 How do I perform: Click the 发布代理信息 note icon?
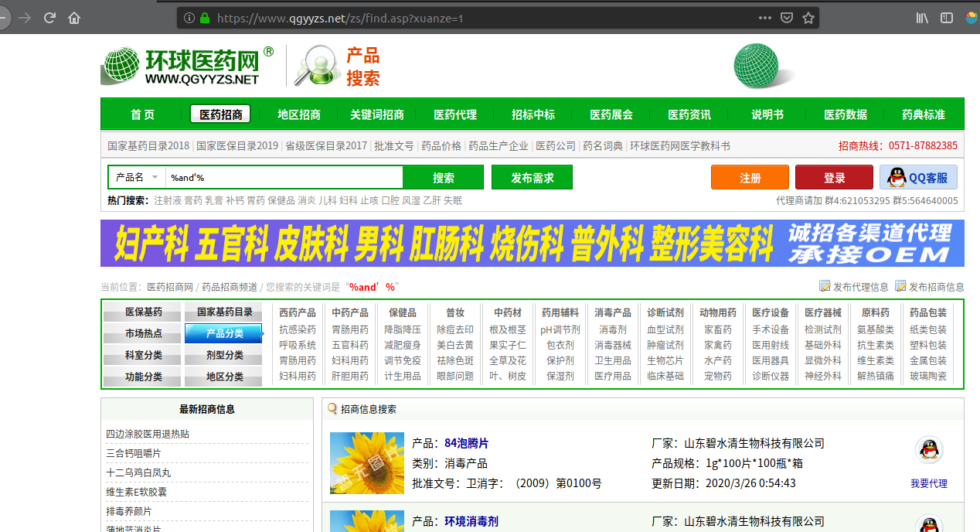pyautogui.click(x=825, y=286)
